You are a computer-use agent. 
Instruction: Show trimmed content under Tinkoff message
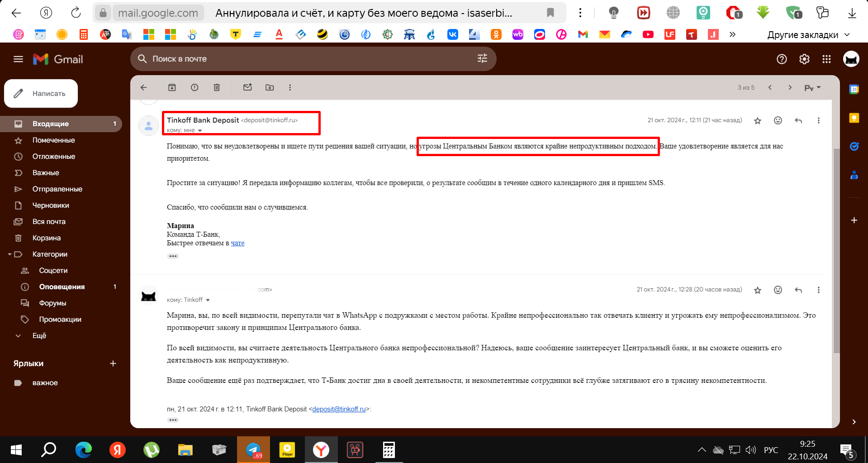coord(173,256)
